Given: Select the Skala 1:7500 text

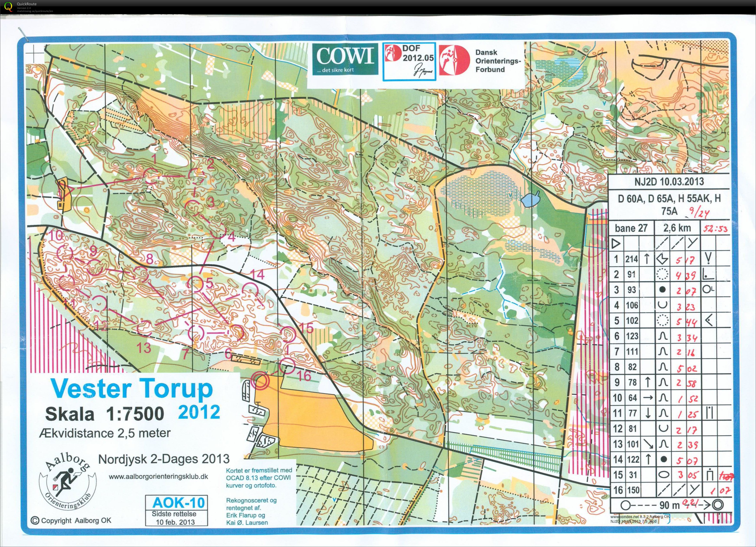Looking at the screenshot, I should pyautogui.click(x=104, y=414).
